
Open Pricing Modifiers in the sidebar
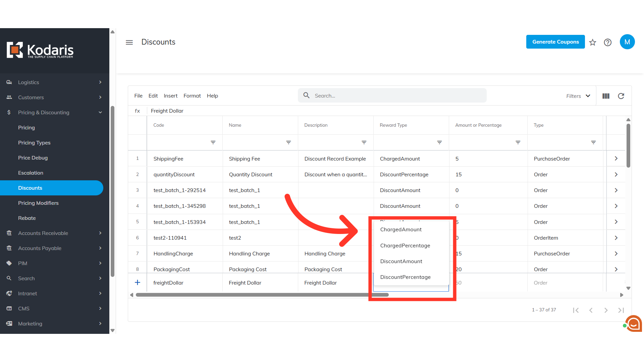[38, 203]
